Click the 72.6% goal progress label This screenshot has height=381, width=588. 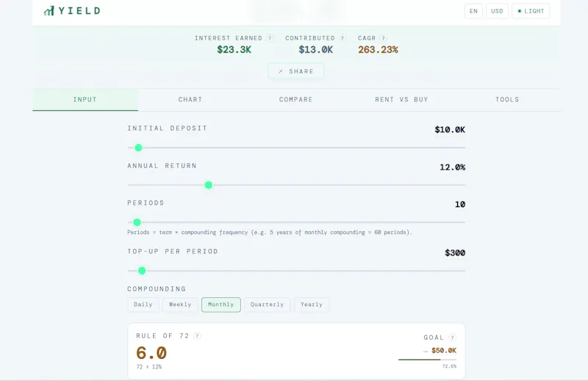(449, 366)
